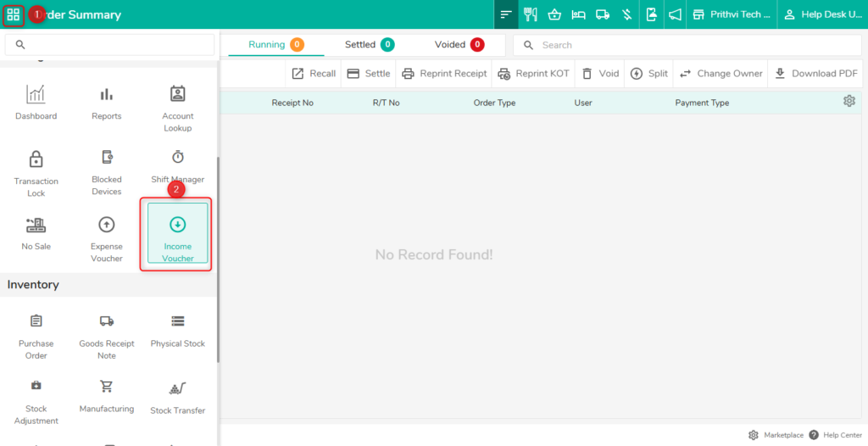Open Stock Adjustment
The width and height of the screenshot is (868, 446).
pyautogui.click(x=36, y=402)
